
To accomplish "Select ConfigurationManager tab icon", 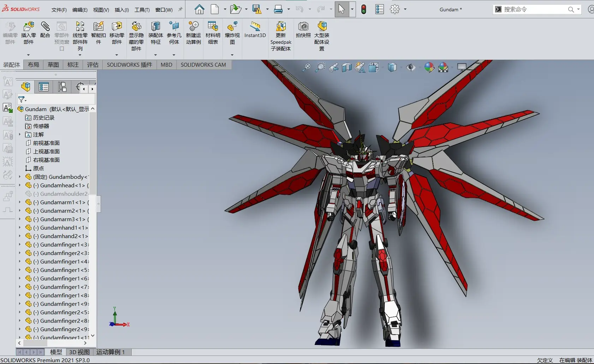I will point(62,87).
